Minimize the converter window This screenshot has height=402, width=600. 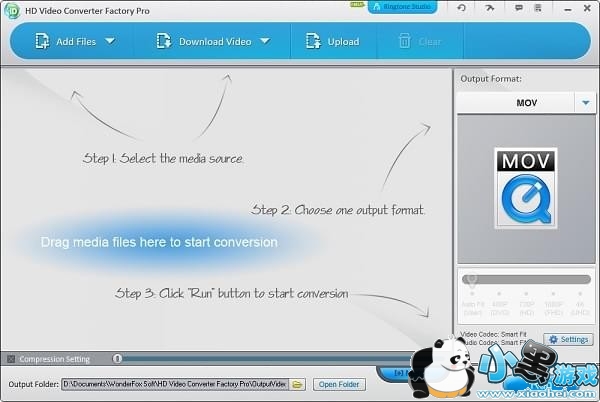[567, 9]
